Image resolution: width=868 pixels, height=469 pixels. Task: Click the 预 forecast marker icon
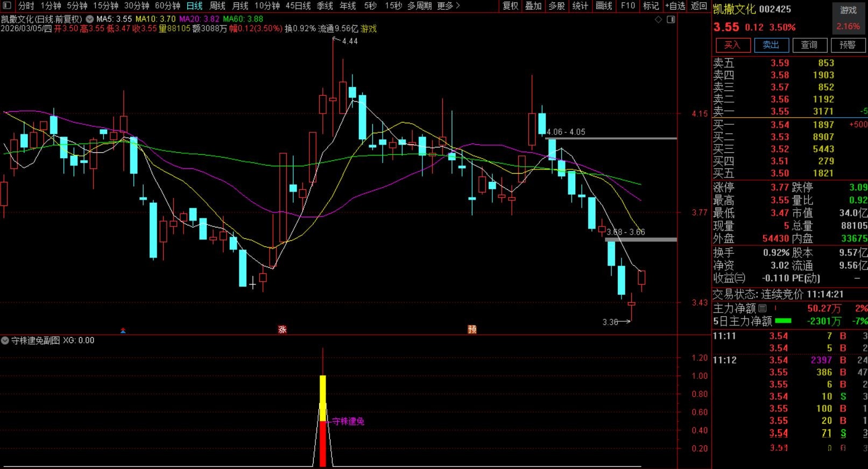(x=472, y=329)
